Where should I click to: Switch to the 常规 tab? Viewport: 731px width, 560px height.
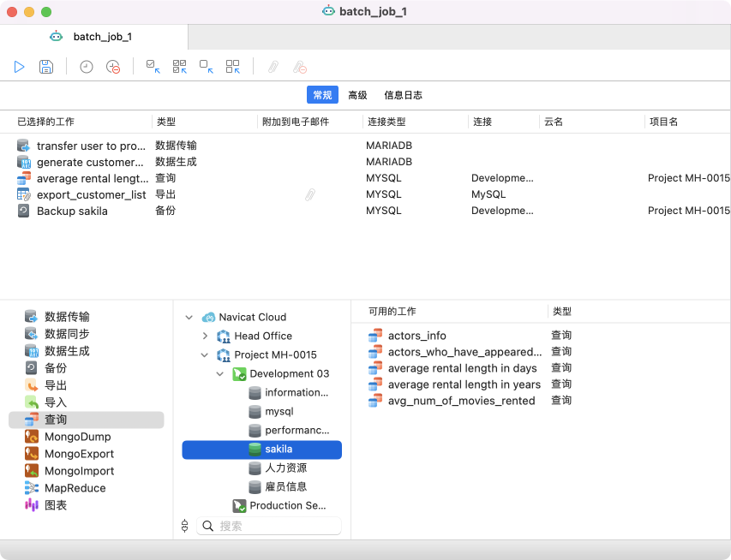(x=322, y=95)
